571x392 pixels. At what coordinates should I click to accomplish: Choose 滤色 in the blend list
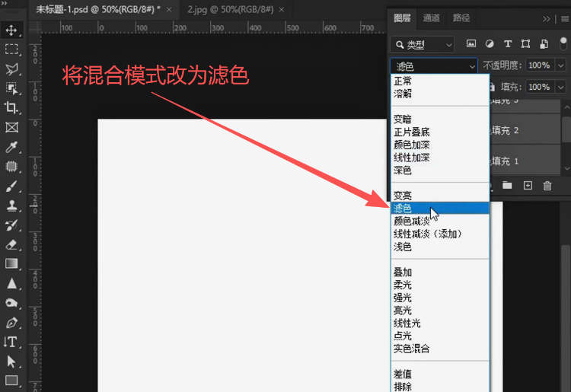tap(440, 209)
